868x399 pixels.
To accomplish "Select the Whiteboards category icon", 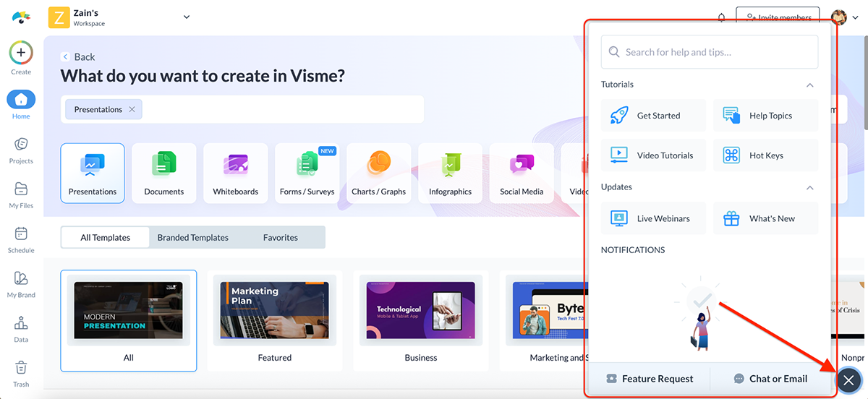I will pos(236,166).
